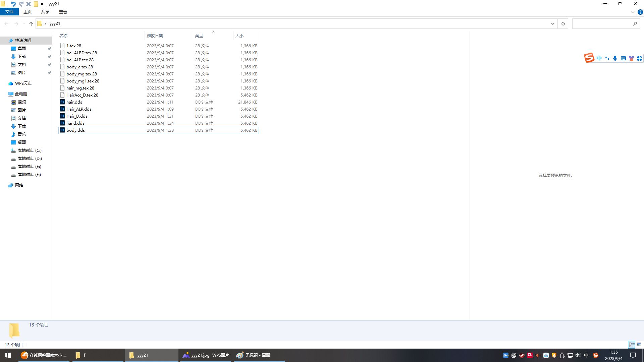Image resolution: width=644 pixels, height=362 pixels.
Task: Expand the address bar history dropdown
Action: click(x=552, y=24)
